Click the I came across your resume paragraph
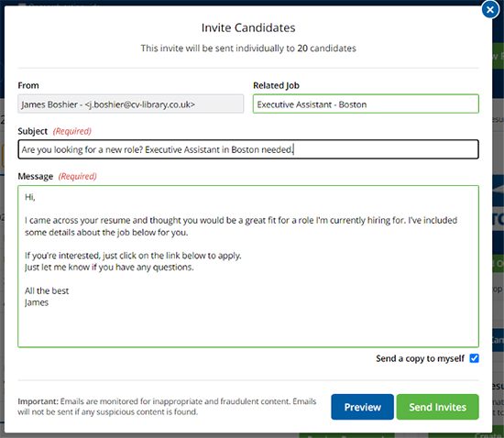Screen dimensions: 504x438 coord(241,226)
